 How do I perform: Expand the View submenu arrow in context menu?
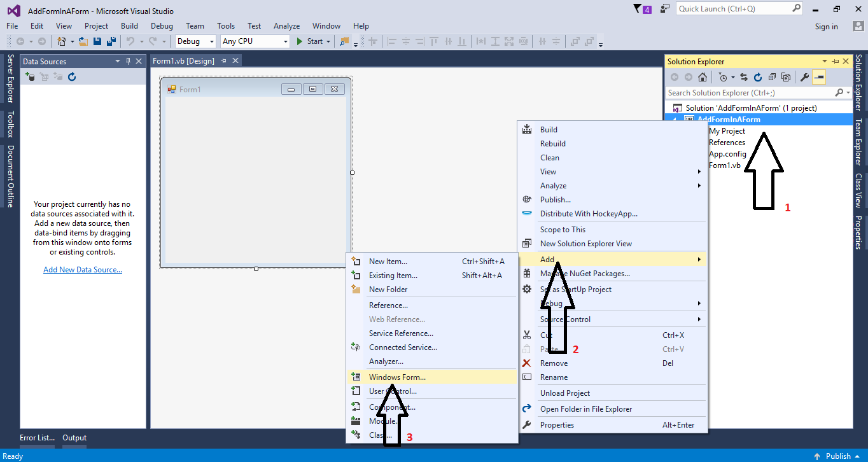(699, 172)
